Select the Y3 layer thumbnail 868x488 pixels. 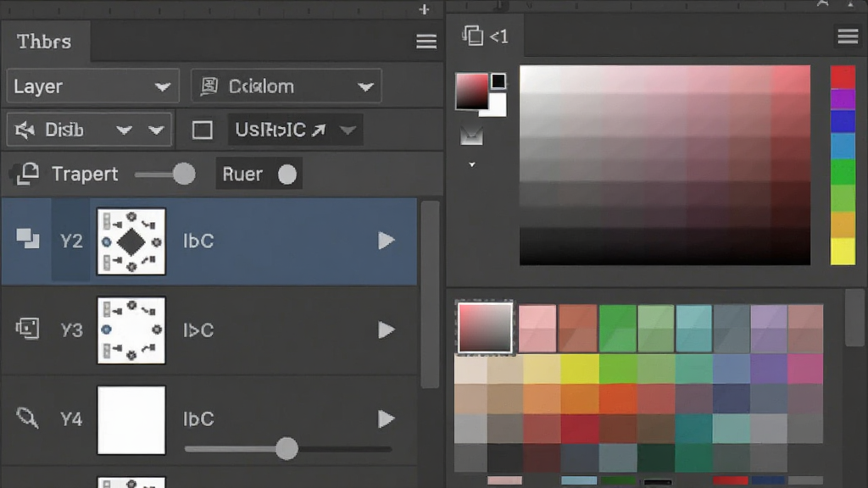[x=131, y=330]
